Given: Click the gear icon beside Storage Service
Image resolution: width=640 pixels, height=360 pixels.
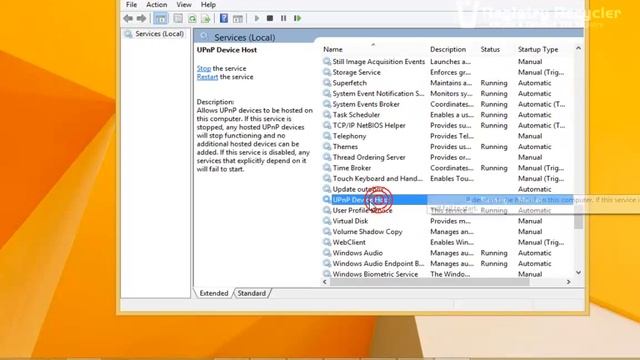Looking at the screenshot, I should pos(327,72).
